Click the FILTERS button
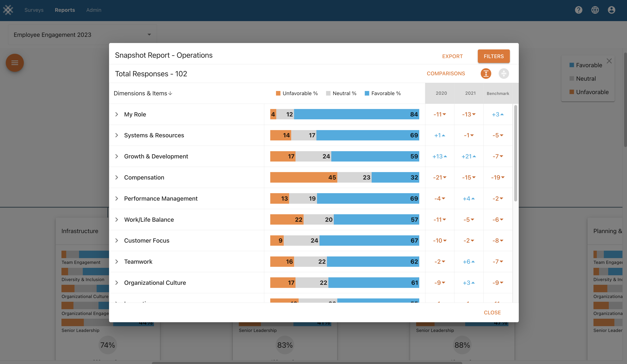 point(493,56)
